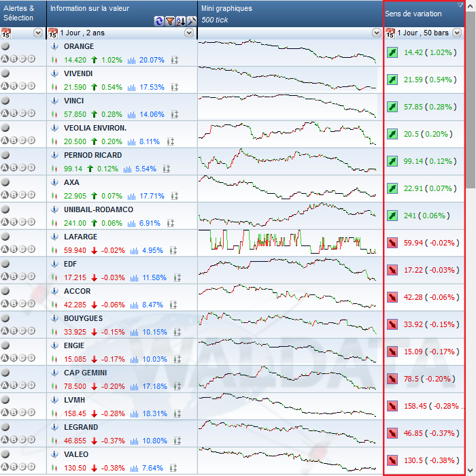
Task: Click the refresh icon in Information header
Action: pos(158,21)
